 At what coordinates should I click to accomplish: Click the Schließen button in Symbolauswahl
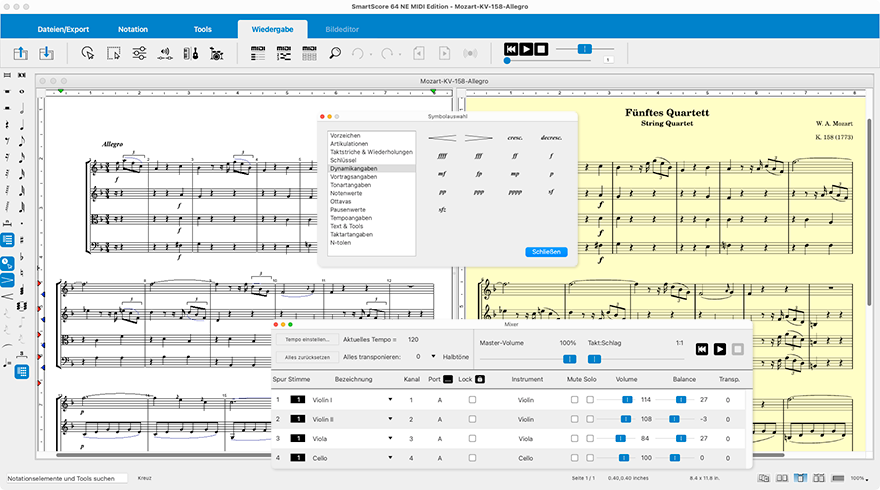(546, 252)
